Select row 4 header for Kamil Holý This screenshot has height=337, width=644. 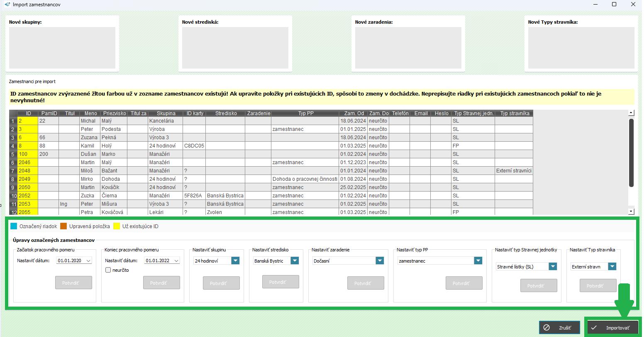click(13, 146)
